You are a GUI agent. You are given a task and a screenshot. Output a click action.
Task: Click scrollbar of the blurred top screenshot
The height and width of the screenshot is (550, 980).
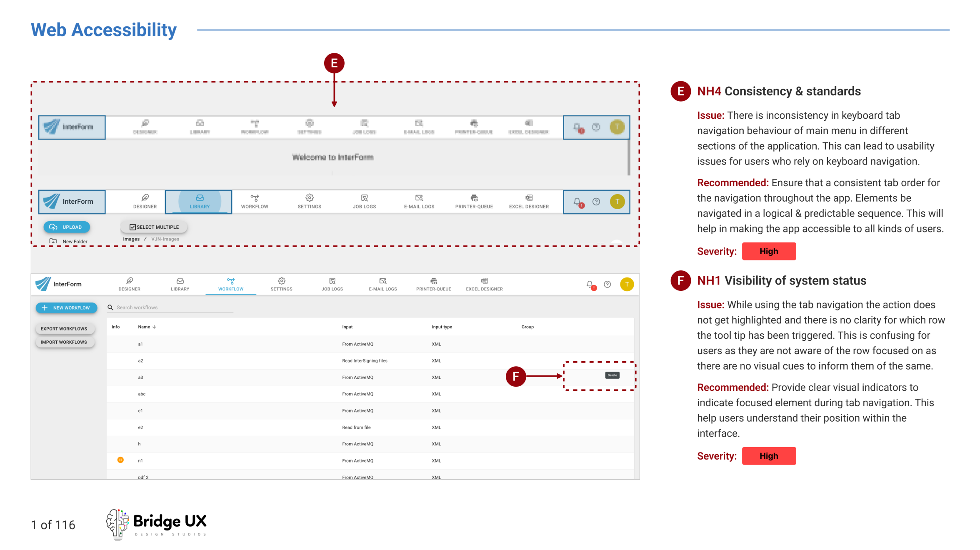629,157
